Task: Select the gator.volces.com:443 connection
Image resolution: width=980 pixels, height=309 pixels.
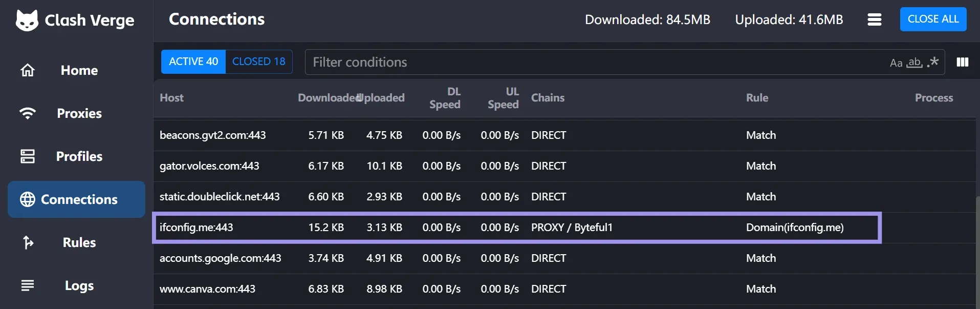Action: [x=564, y=166]
